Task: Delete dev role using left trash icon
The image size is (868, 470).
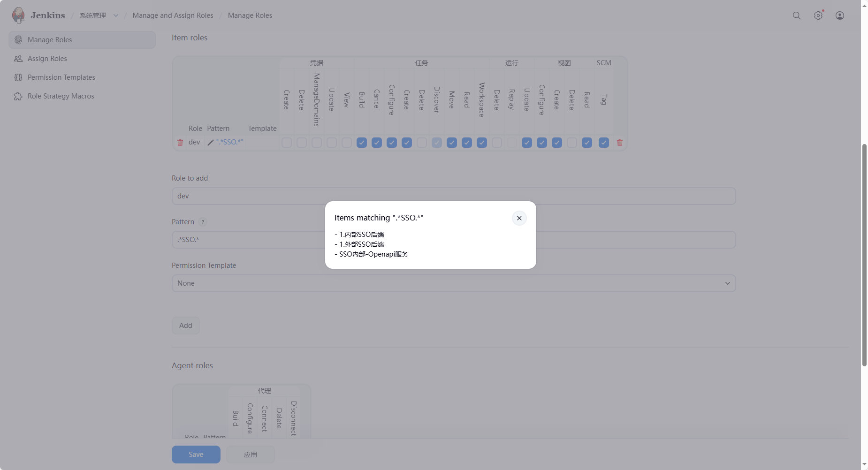Action: click(x=180, y=143)
